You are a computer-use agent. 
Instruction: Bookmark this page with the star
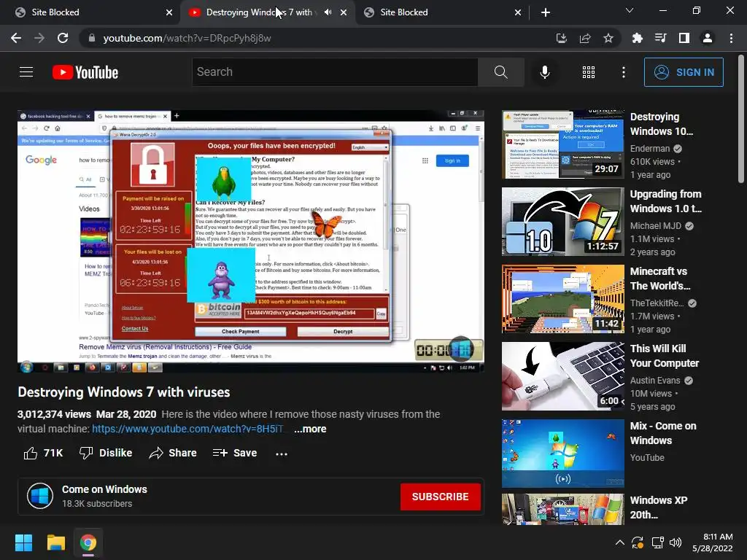(608, 38)
